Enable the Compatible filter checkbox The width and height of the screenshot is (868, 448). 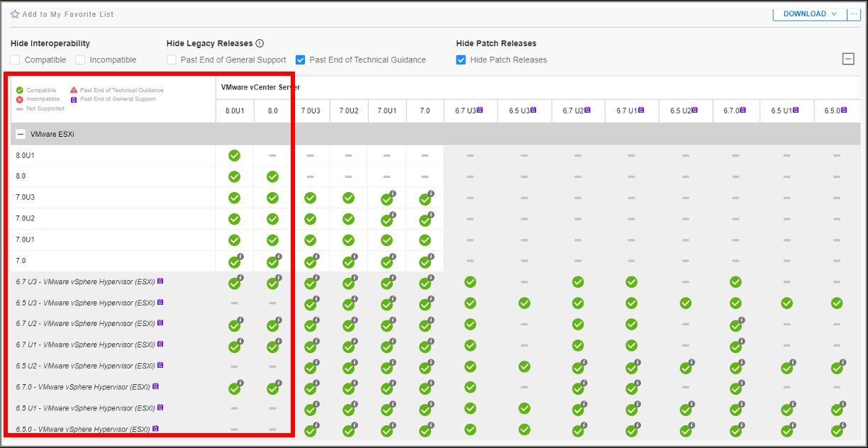(15, 60)
